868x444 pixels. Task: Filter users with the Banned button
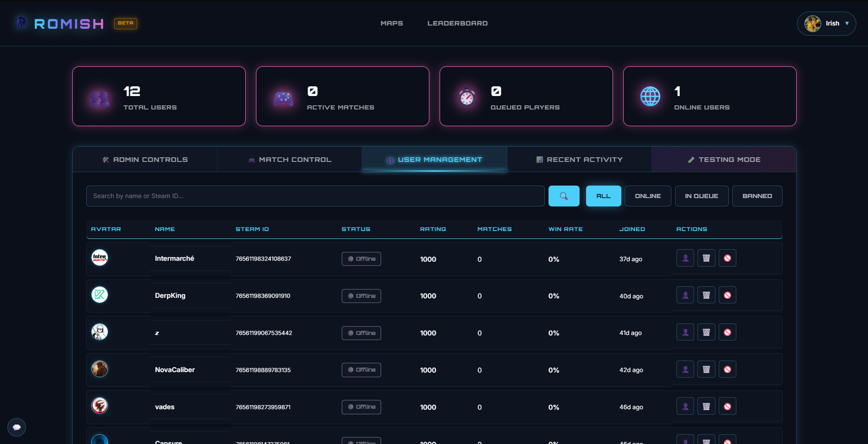(757, 196)
